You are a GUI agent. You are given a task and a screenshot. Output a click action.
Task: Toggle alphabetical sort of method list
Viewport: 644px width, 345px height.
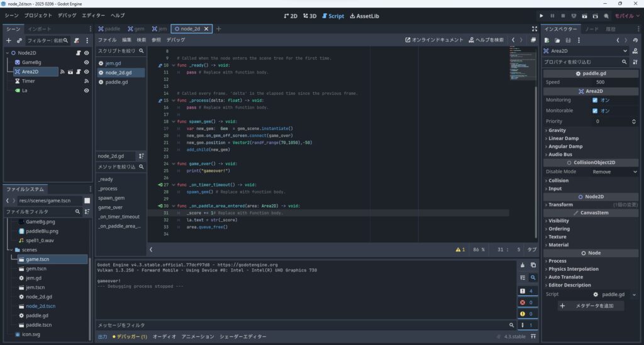(142, 156)
